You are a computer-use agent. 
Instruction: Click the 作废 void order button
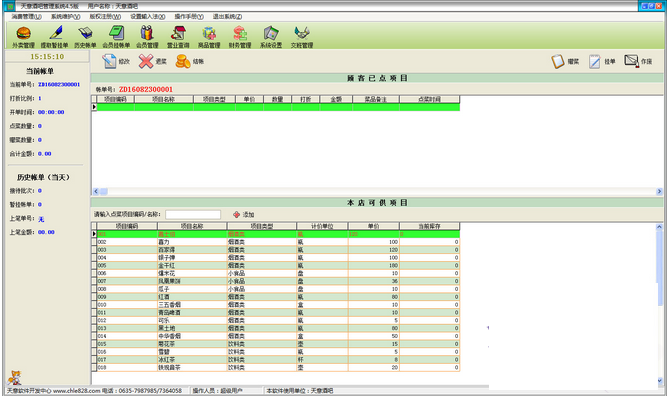tap(638, 61)
